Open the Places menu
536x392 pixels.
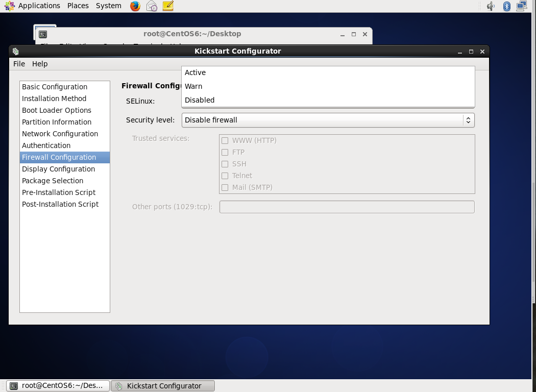click(78, 6)
